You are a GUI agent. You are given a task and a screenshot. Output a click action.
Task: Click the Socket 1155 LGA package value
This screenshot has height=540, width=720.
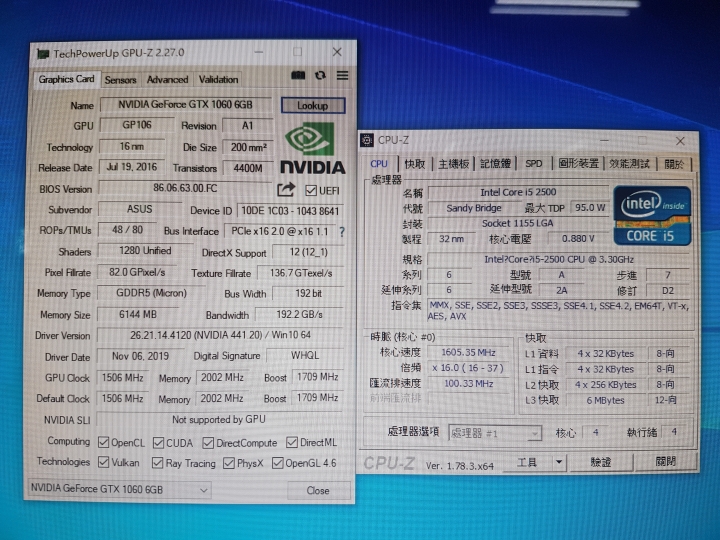[x=518, y=223]
